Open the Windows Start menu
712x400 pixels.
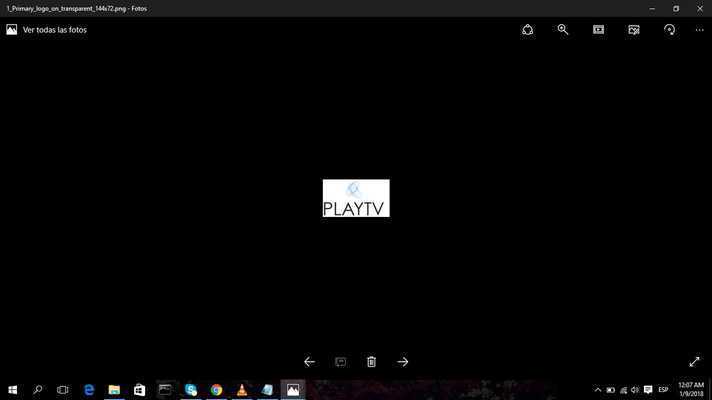[13, 390]
